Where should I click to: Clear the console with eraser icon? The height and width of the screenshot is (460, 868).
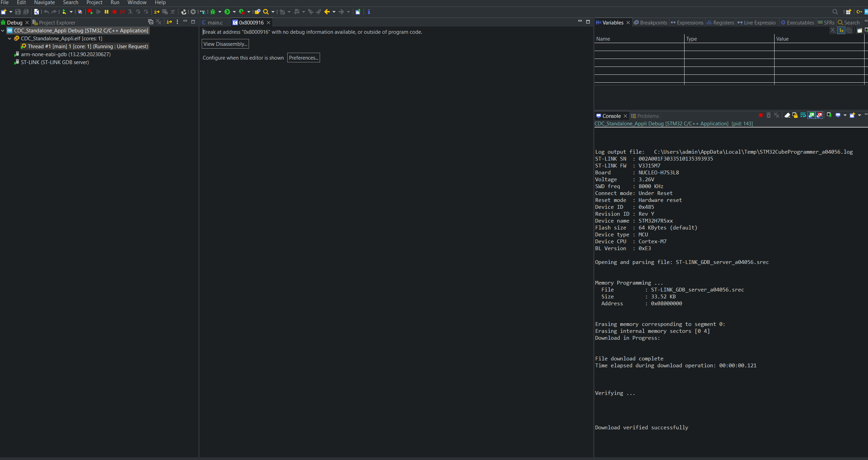[x=787, y=115]
